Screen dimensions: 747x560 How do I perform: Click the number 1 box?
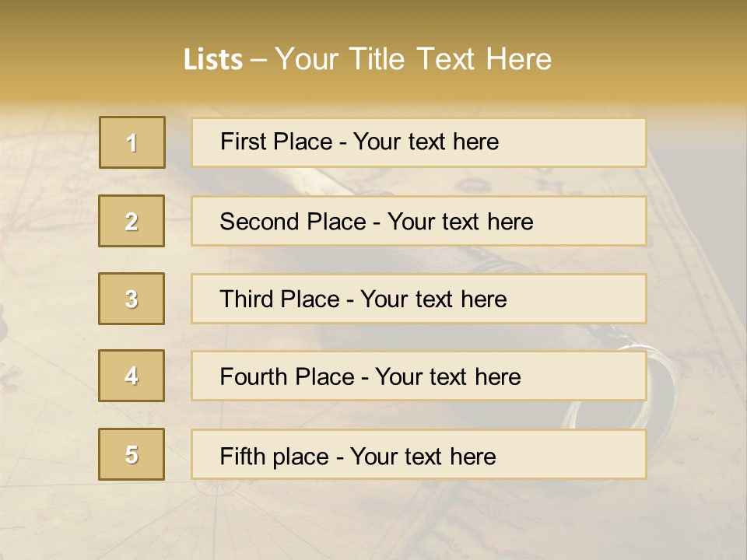click(132, 142)
